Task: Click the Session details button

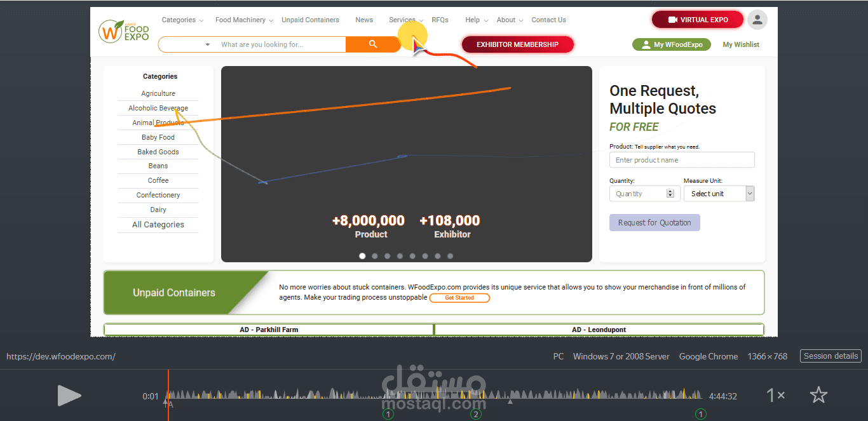Action: point(831,356)
